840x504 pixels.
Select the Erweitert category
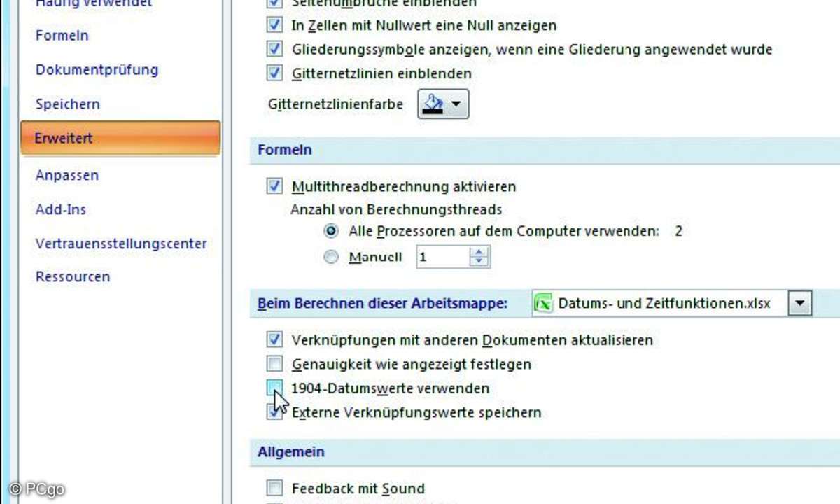click(x=120, y=138)
